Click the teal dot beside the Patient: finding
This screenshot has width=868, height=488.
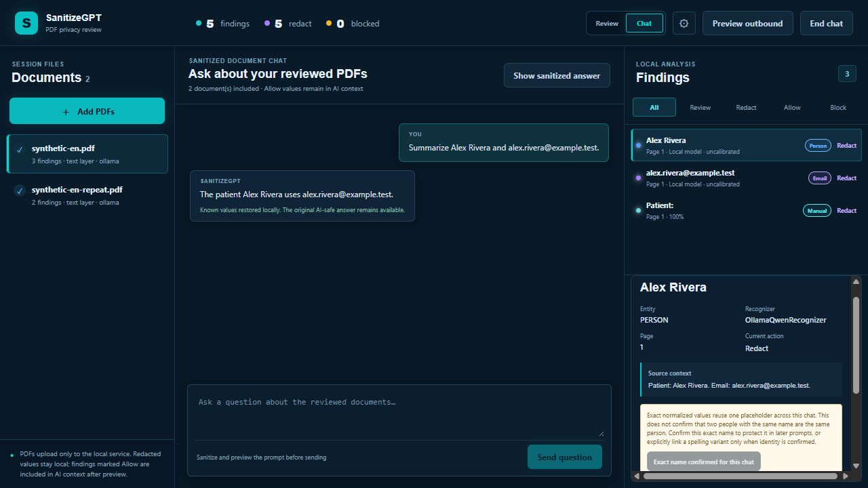[x=638, y=211]
